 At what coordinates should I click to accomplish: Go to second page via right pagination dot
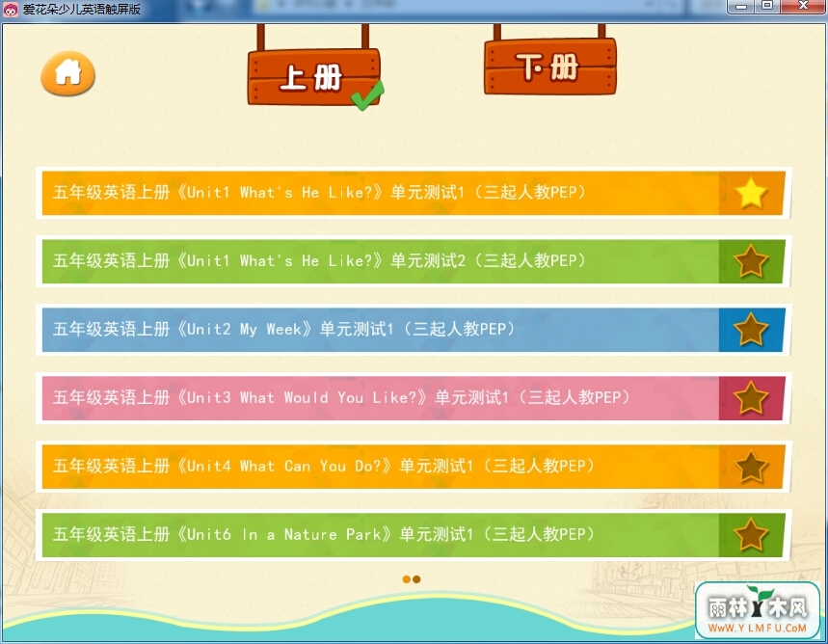click(x=416, y=579)
